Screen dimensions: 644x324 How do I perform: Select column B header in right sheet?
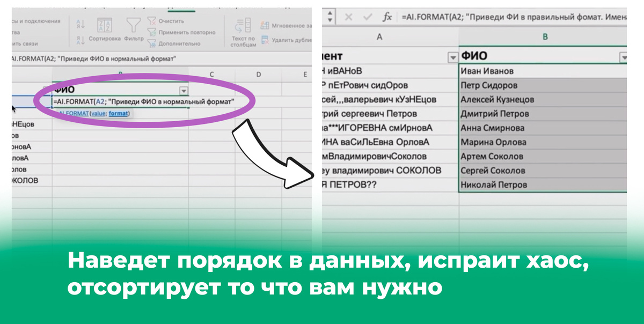[x=544, y=37]
